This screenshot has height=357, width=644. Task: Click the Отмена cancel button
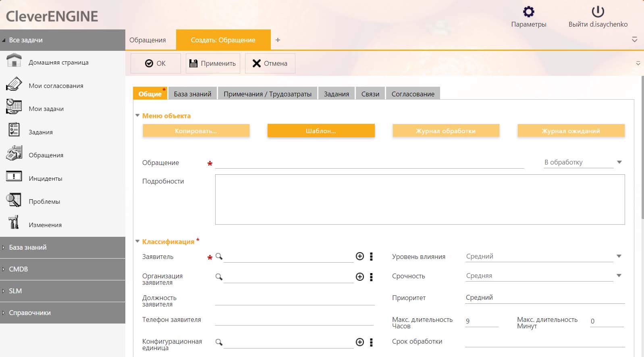(x=270, y=63)
